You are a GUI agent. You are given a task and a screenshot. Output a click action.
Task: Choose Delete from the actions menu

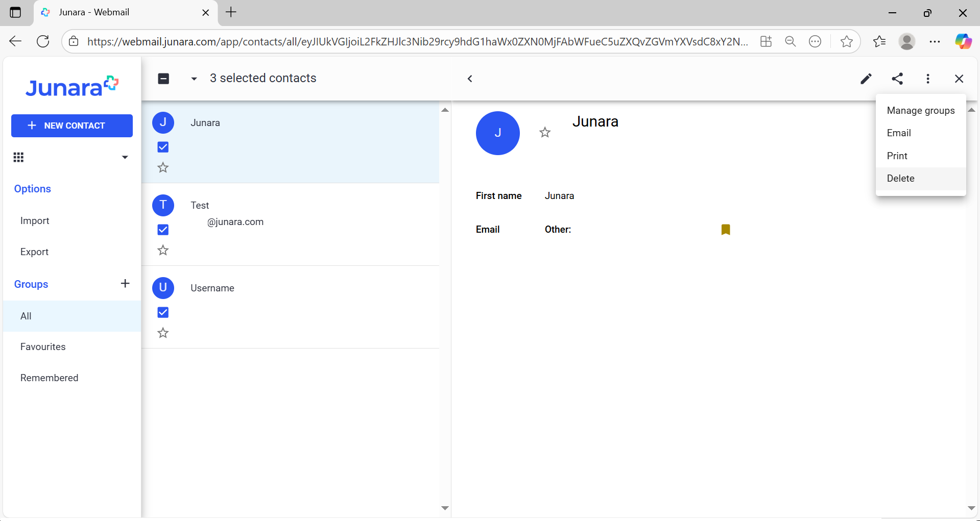(x=921, y=179)
